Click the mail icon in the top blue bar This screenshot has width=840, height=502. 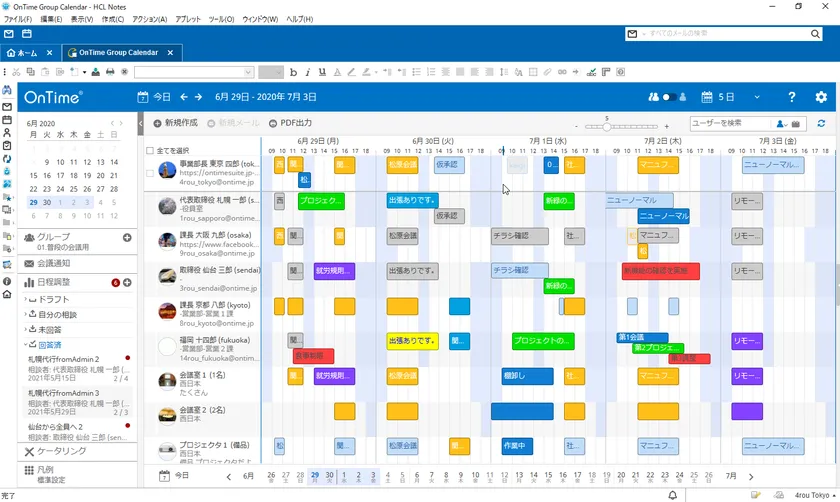point(9,34)
